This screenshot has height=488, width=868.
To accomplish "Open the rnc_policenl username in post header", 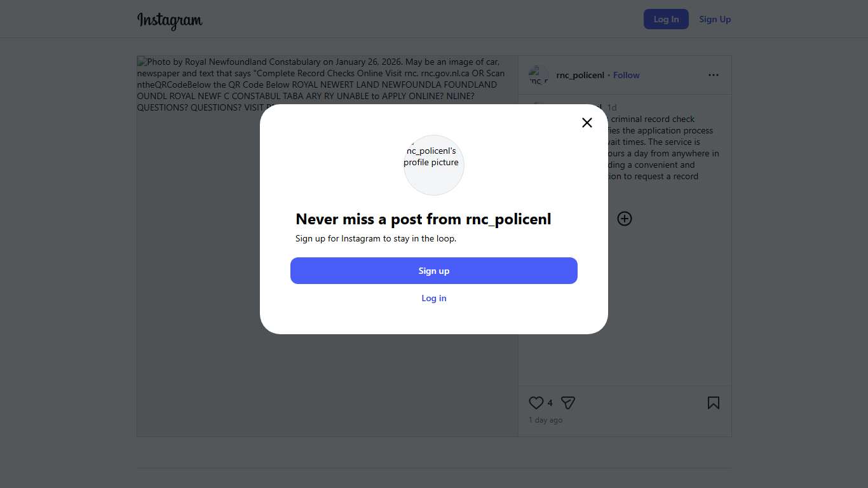I will tap(580, 75).
